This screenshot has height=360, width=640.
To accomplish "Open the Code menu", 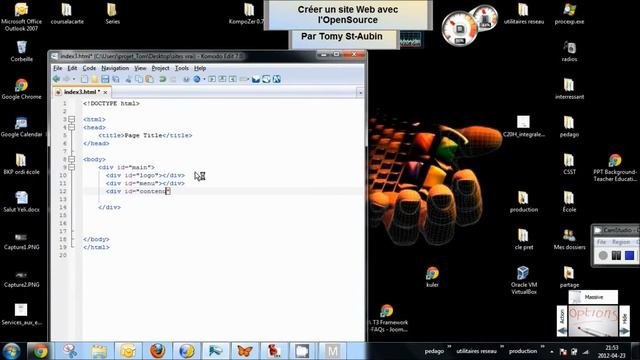I will (89, 68).
